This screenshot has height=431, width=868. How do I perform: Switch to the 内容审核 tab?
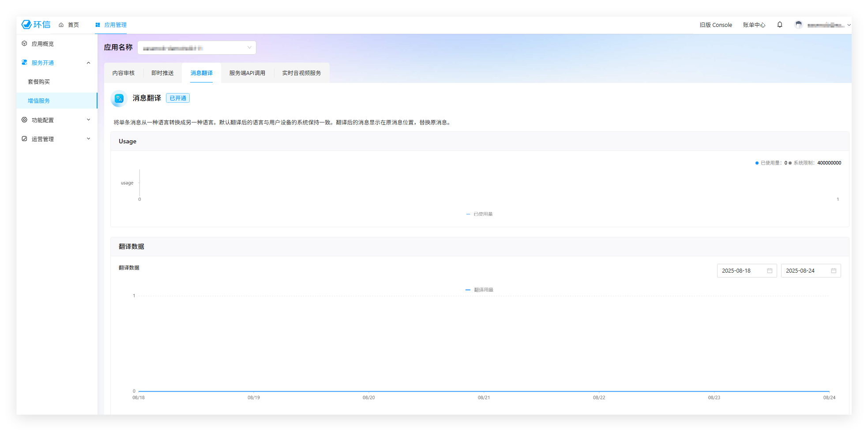click(x=123, y=73)
